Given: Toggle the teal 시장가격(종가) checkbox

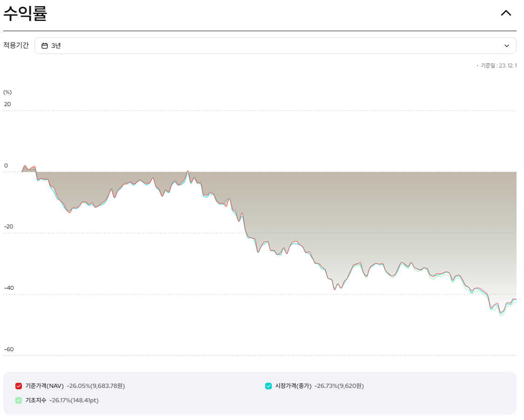Looking at the screenshot, I should point(269,386).
